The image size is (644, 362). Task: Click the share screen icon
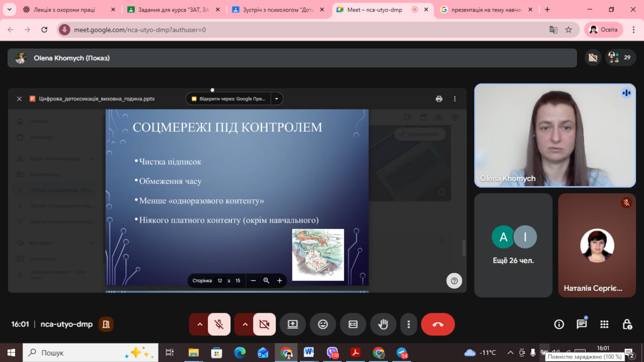293,324
